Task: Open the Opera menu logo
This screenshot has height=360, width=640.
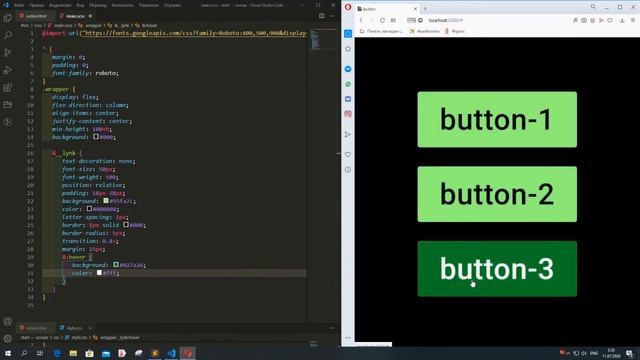Action: click(348, 7)
